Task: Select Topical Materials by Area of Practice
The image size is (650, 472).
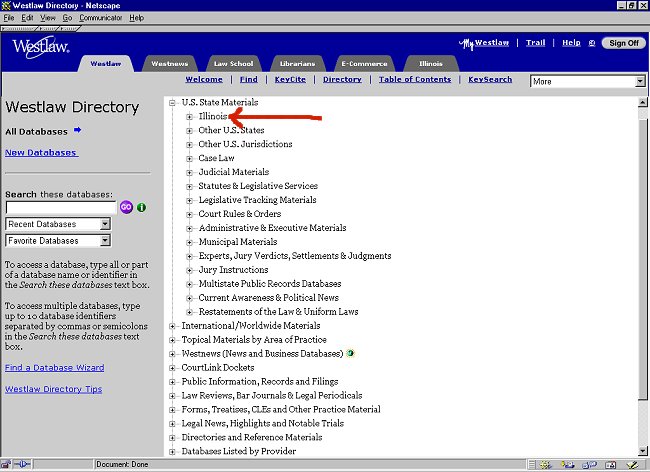Action: pyautogui.click(x=254, y=340)
